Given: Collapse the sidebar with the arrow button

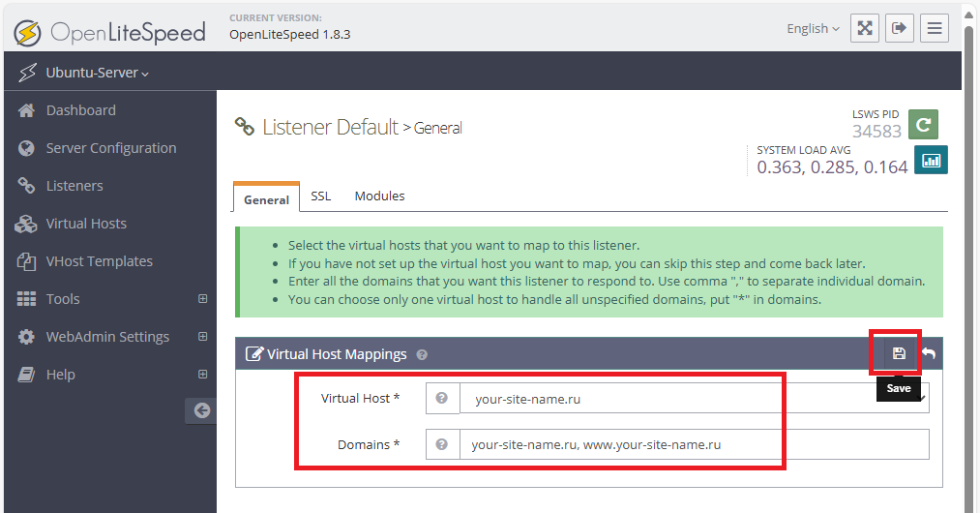Looking at the screenshot, I should (201, 410).
